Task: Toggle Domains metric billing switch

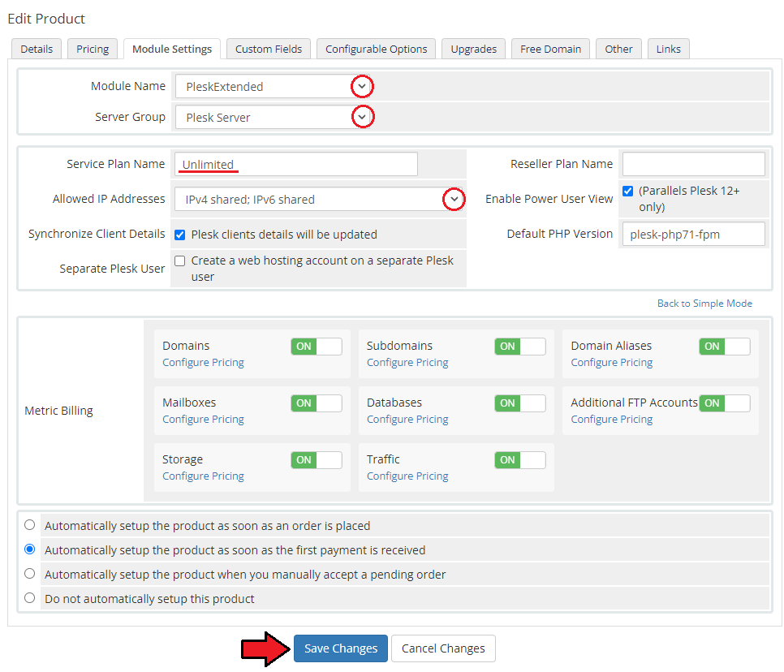Action: (317, 347)
